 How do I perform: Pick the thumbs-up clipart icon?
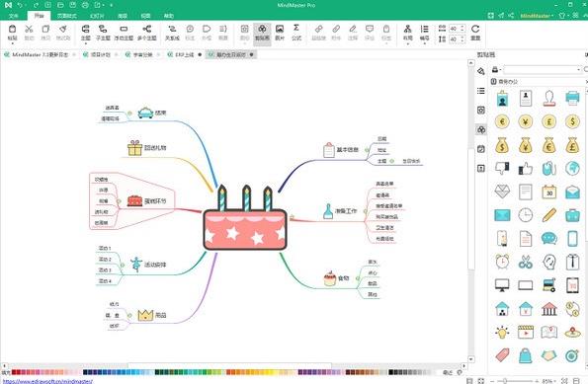(x=526, y=169)
